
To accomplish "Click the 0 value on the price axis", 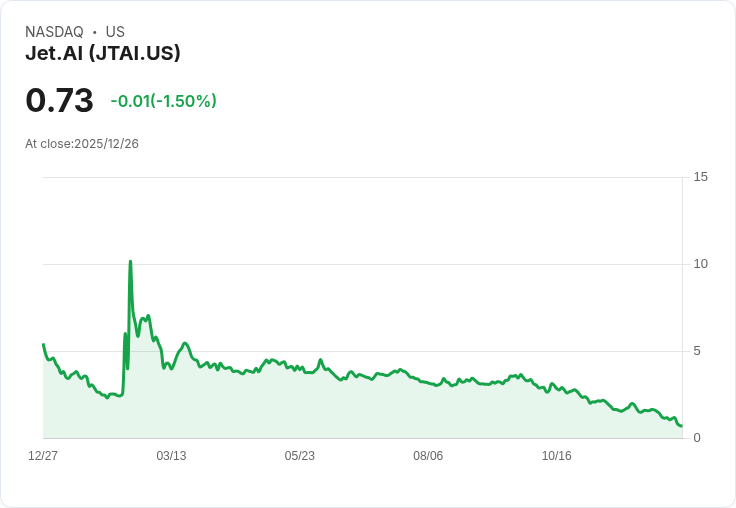I will click(x=697, y=438).
